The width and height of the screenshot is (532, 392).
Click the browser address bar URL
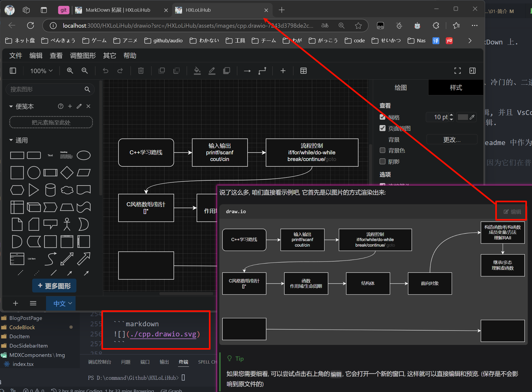pos(188,26)
